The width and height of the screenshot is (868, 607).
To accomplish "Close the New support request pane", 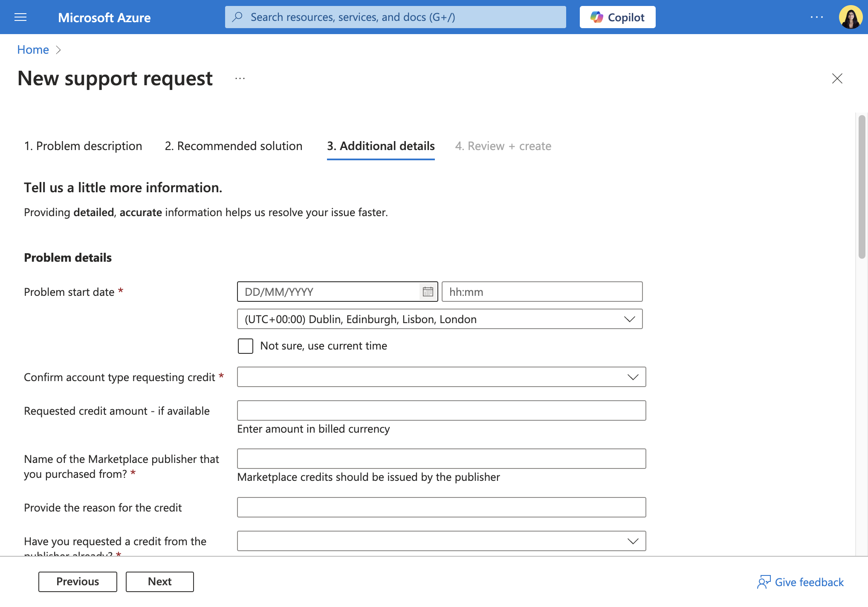I will tap(837, 78).
